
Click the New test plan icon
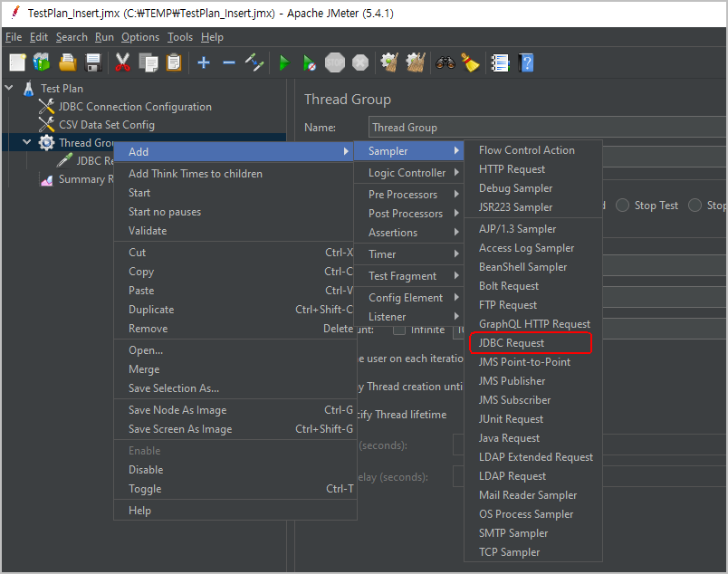tap(17, 62)
